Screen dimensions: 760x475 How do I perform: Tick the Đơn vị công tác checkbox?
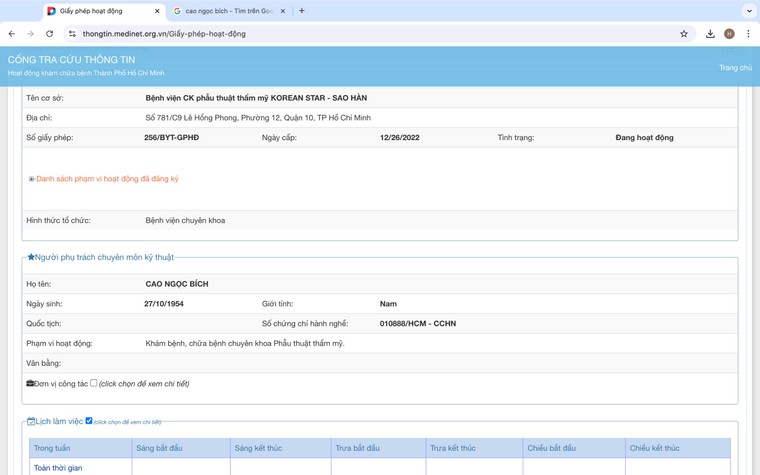tap(94, 383)
